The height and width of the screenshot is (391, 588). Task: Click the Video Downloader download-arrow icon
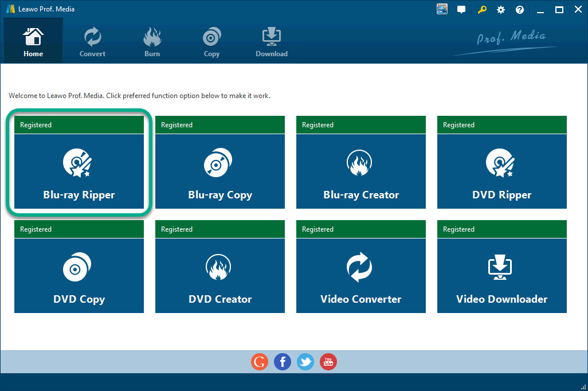point(500,267)
